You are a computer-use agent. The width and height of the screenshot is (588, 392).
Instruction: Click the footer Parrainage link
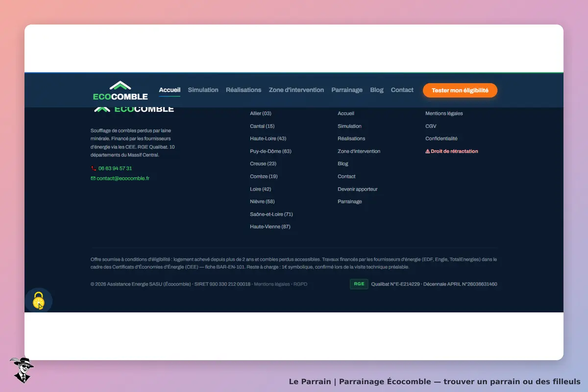click(350, 201)
